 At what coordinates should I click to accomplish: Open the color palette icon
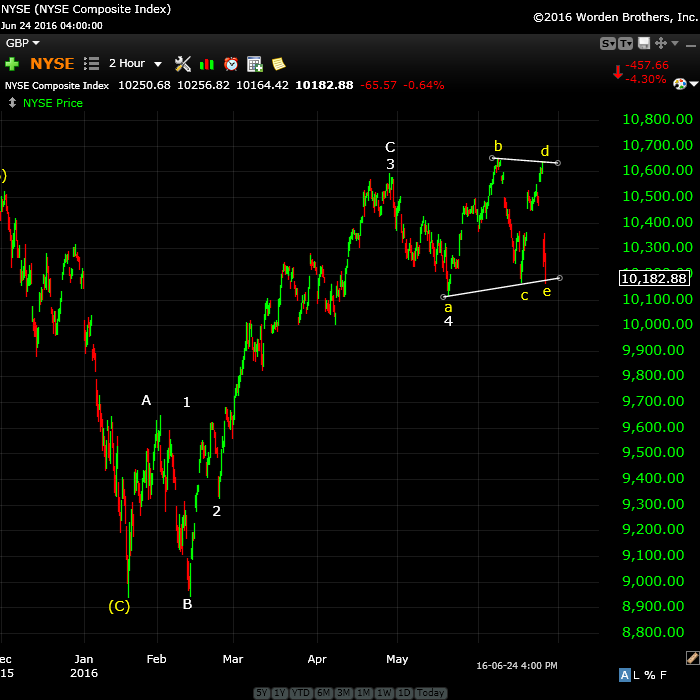[680, 83]
